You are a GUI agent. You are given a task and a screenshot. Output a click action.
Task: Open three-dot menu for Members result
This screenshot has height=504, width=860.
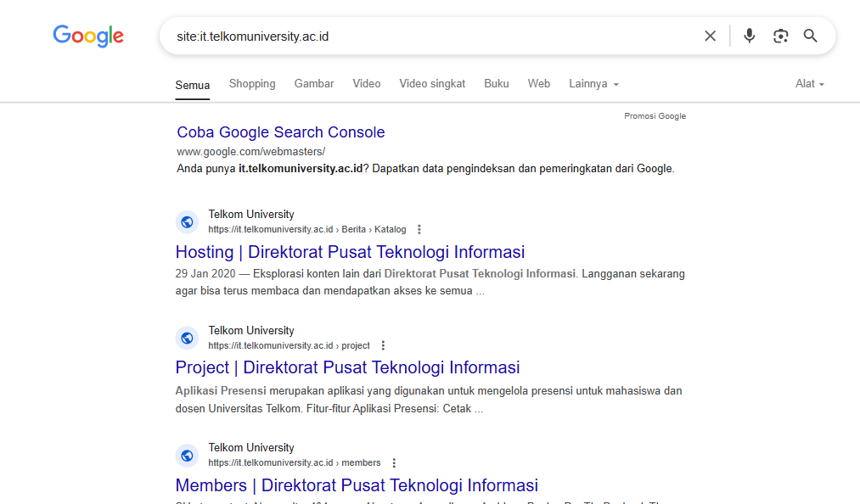pos(394,463)
